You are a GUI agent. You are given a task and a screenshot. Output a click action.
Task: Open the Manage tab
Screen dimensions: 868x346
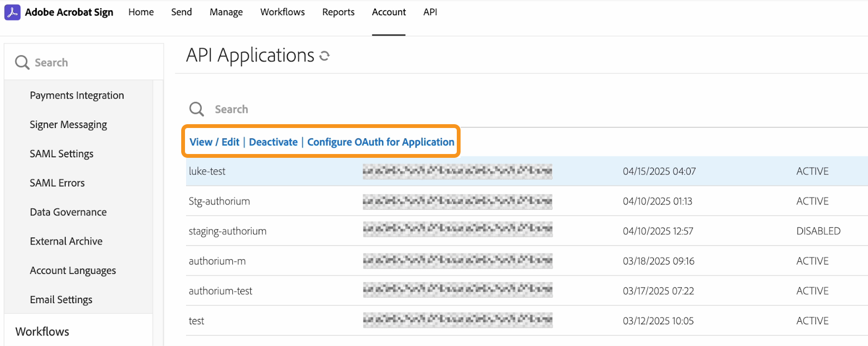tap(226, 12)
